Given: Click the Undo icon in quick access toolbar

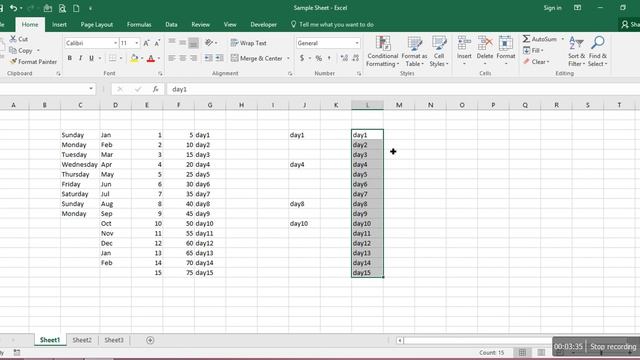Looking at the screenshot, I should pyautogui.click(x=13, y=8).
